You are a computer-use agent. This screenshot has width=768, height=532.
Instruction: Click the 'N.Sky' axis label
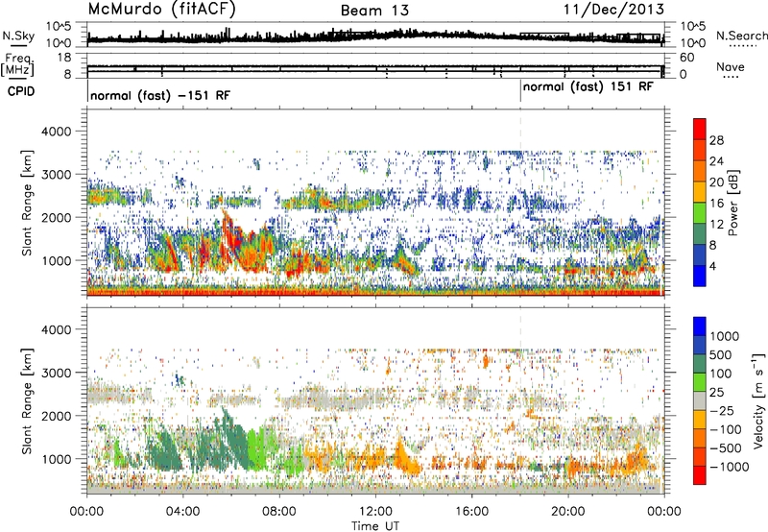coord(18,36)
